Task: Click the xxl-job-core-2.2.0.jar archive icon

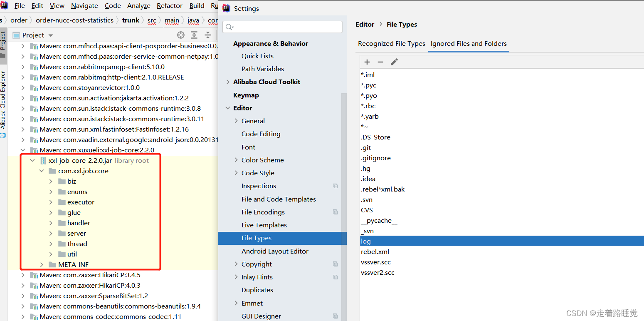Action: [x=43, y=161]
